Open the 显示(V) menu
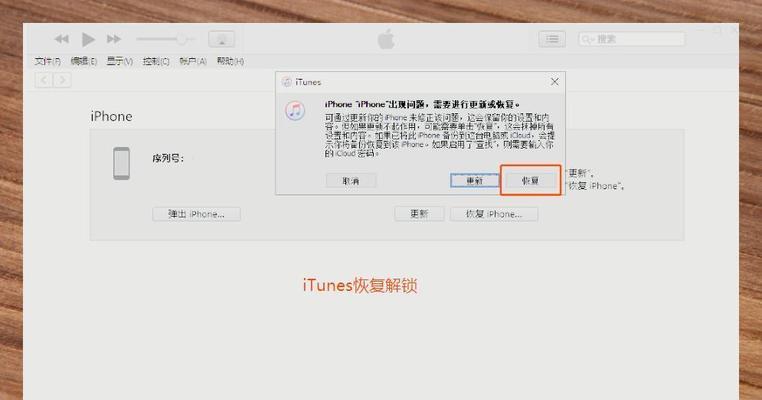 120,61
